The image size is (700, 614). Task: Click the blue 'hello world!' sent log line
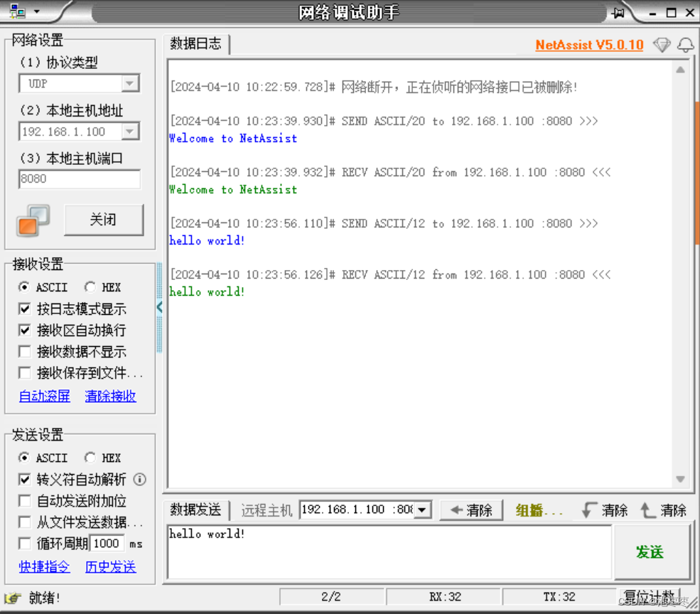point(207,241)
